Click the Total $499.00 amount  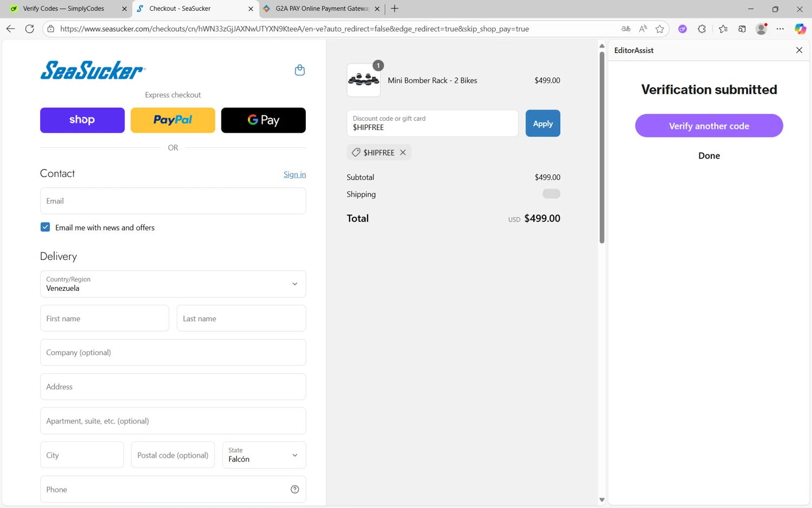coord(542,219)
